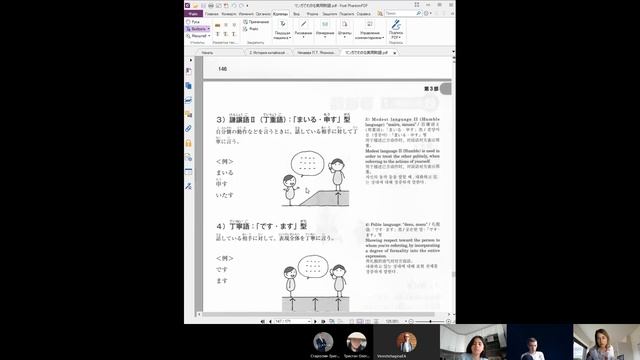The image size is (640, 360).
Task: Go to the first page button
Action: (263, 321)
